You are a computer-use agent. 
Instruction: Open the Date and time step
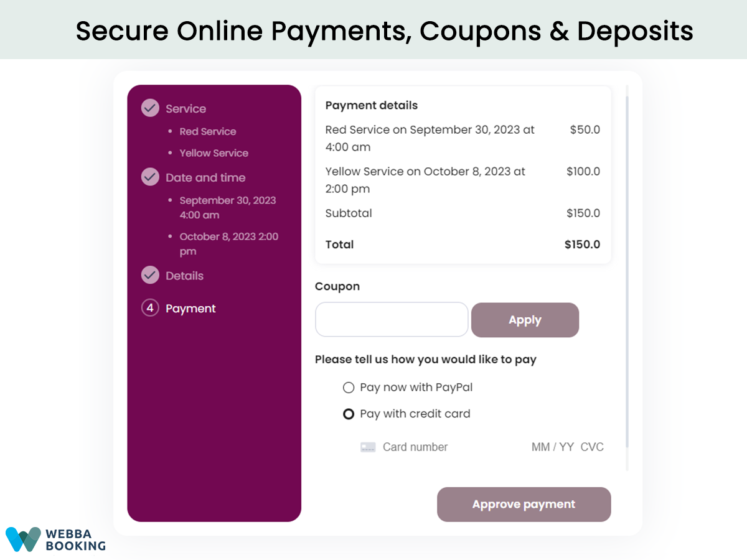coord(205,177)
